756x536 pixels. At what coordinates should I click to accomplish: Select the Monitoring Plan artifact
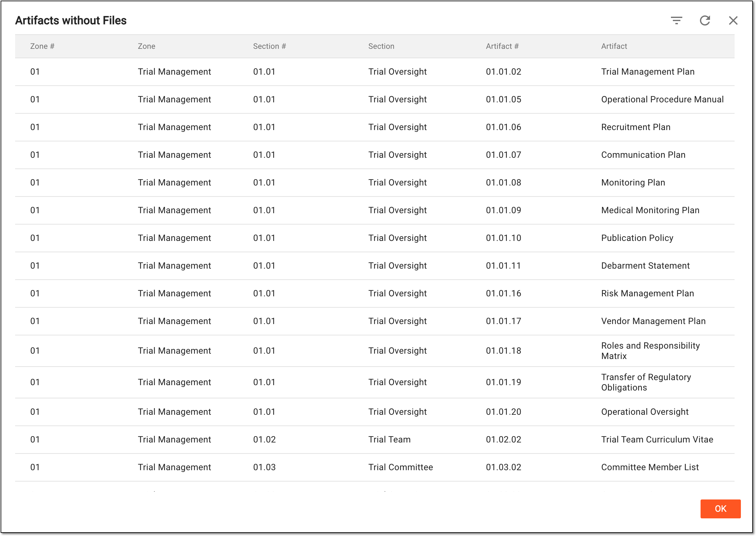tap(633, 183)
